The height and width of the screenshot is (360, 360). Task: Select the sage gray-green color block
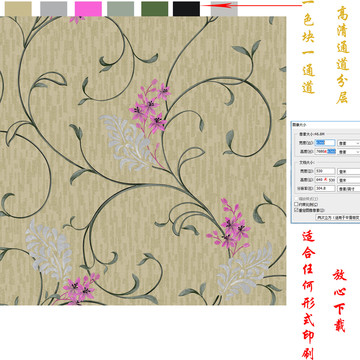click(121, 9)
